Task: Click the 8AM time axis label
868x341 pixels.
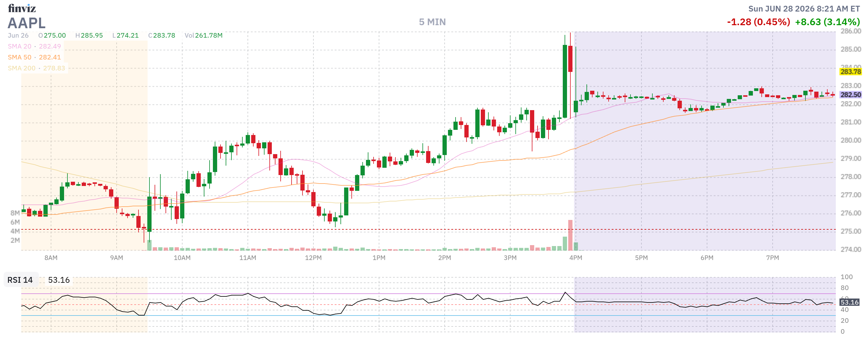Action: (51, 258)
